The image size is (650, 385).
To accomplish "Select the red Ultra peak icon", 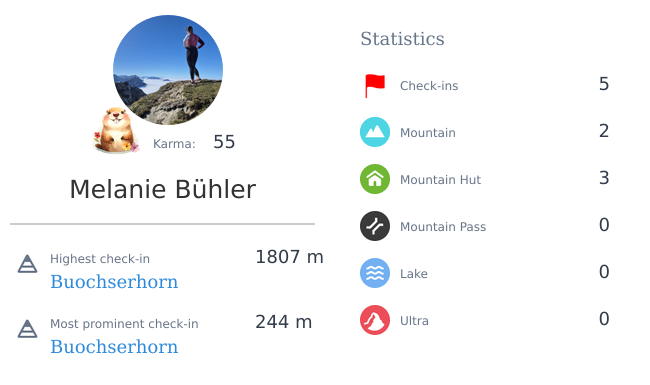I will (x=375, y=320).
